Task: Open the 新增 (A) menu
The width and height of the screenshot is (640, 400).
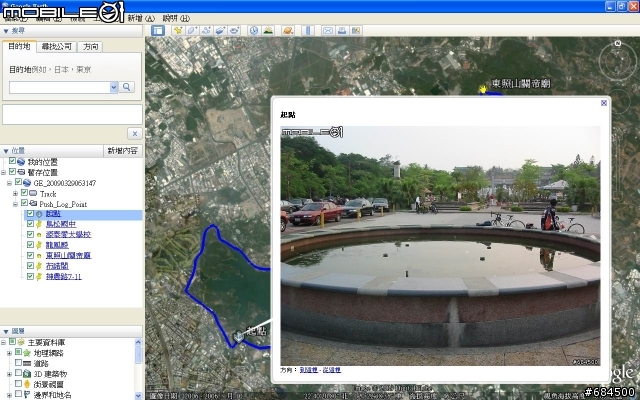Action: (x=141, y=18)
